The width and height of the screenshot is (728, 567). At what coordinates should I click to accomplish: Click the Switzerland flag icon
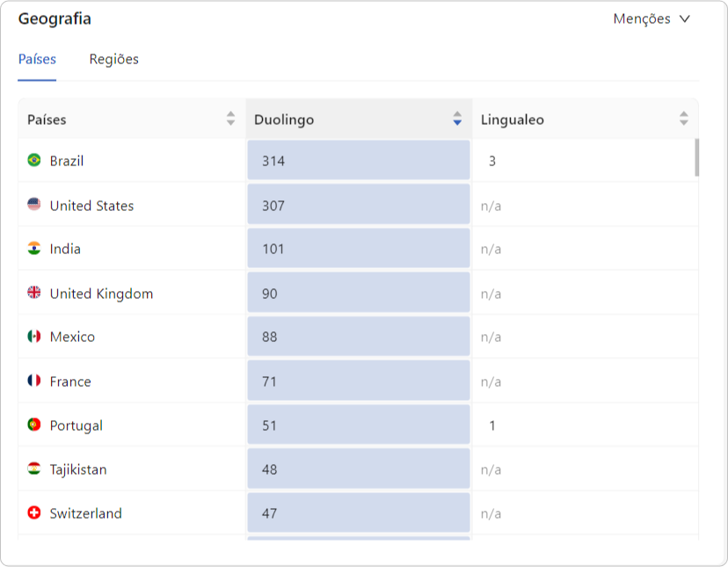34,512
